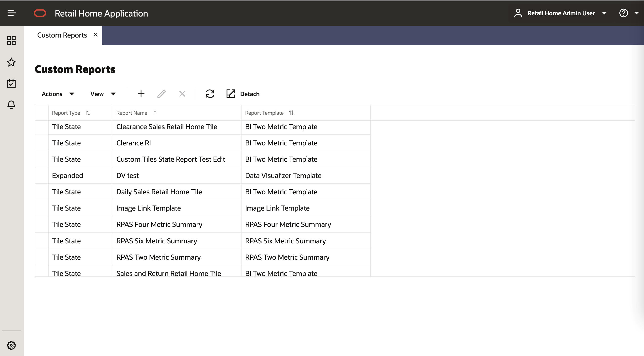644x356 pixels.
Task: Click the pencil Edit icon
Action: pos(161,94)
